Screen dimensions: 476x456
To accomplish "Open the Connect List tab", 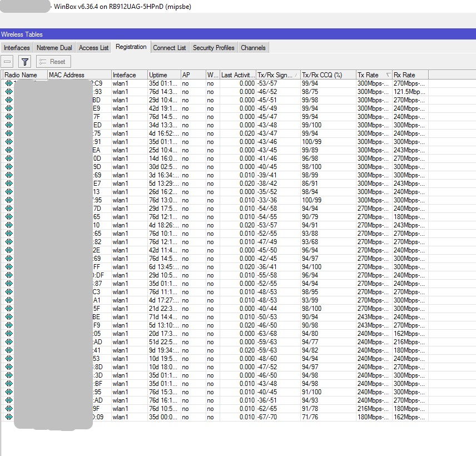I will pyautogui.click(x=170, y=47).
